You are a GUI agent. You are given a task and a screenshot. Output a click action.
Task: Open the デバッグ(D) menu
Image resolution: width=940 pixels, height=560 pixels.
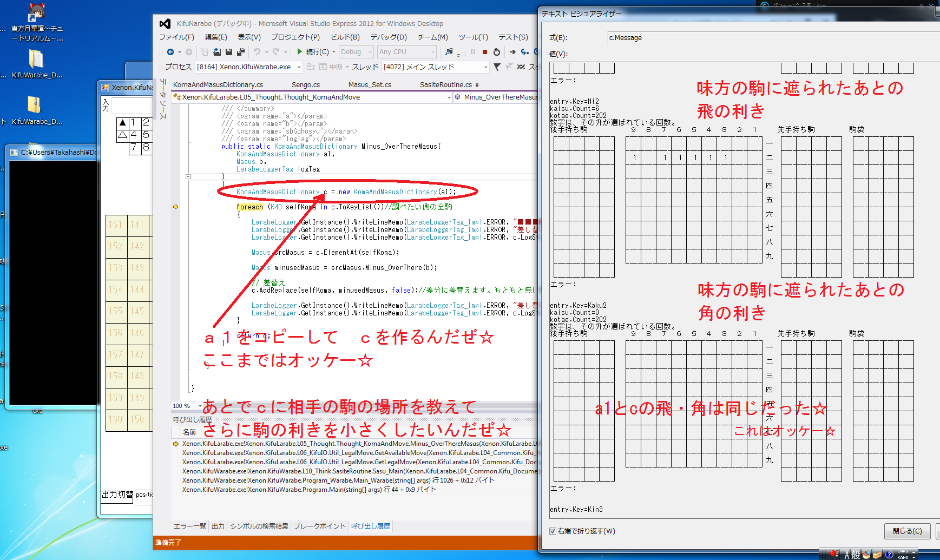click(389, 37)
